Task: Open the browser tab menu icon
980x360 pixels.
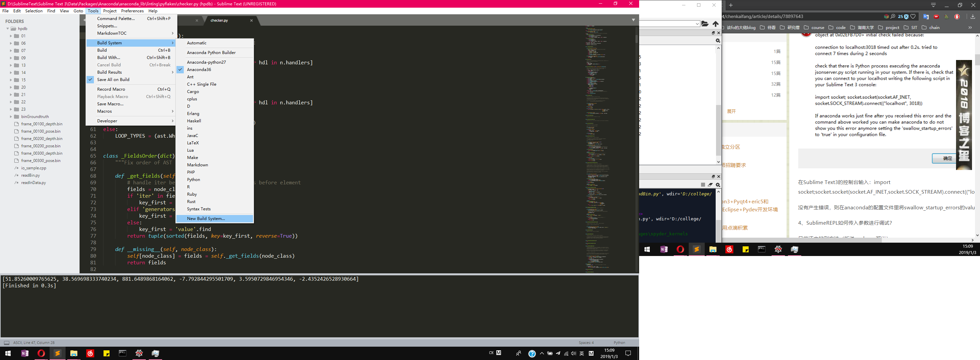Action: [x=934, y=5]
